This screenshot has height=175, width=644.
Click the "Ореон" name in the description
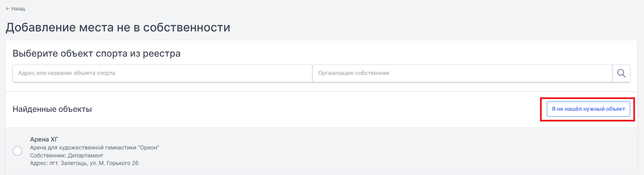coord(148,148)
